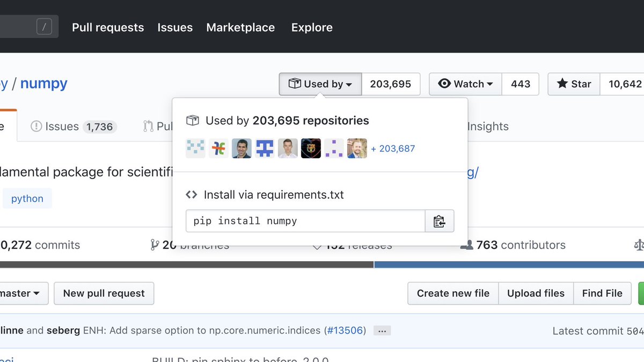Click the package icon beside Used by 203,695 repositories

(192, 121)
